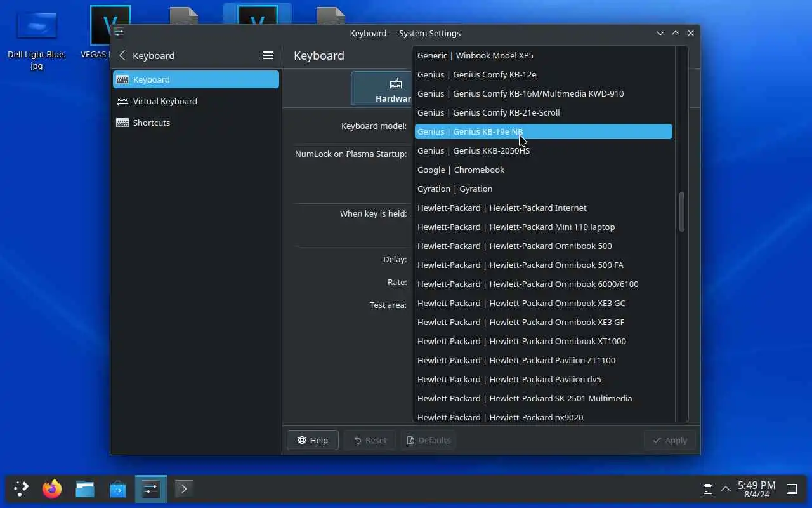The height and width of the screenshot is (508, 812).
Task: Open the digital clock showing 5:49 PM
Action: (756, 489)
